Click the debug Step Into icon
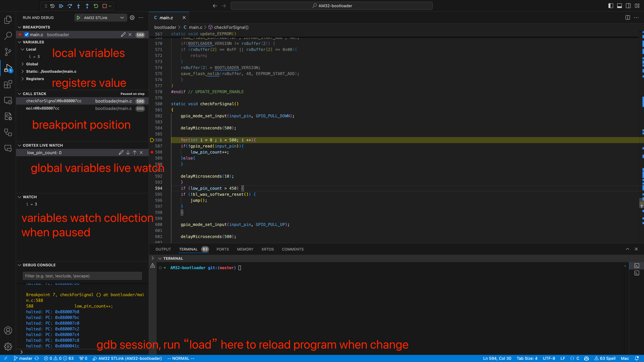The height and width of the screenshot is (362, 644). tap(78, 6)
